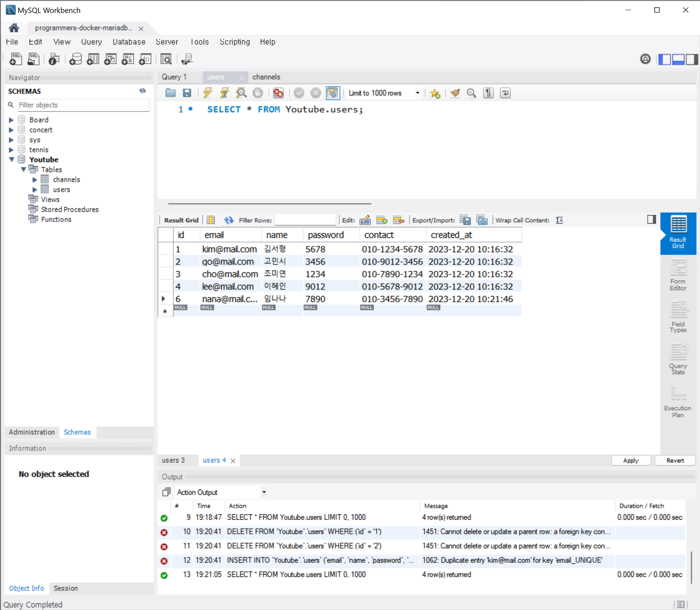Open the home screen tab icon

point(14,28)
